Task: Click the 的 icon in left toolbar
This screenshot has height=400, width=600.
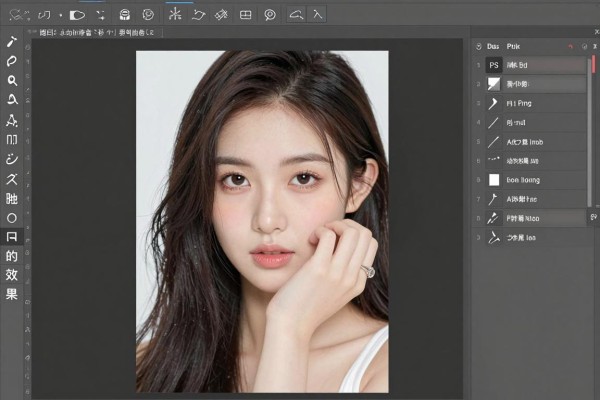Action: point(12,256)
